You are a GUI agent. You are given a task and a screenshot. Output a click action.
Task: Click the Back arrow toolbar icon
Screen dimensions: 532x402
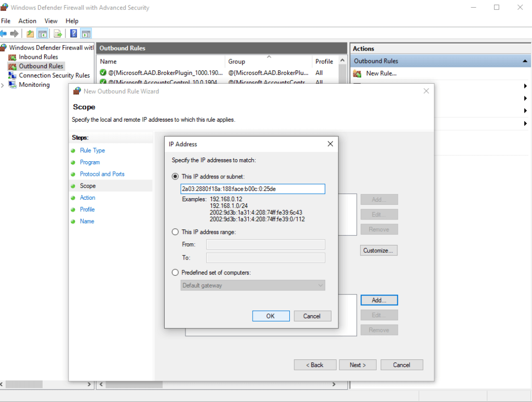(3, 34)
